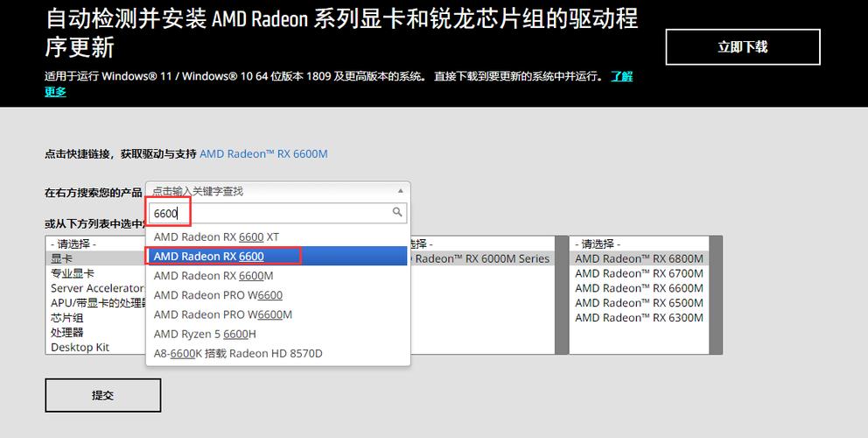Select AMD Radeon RX 6700M model
The image size is (868, 438).
639,273
